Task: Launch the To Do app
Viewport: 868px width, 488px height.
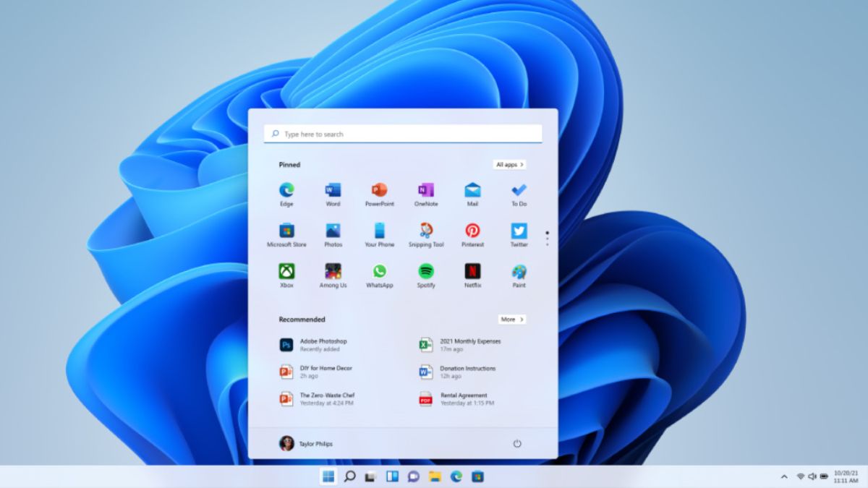Action: pos(519,194)
